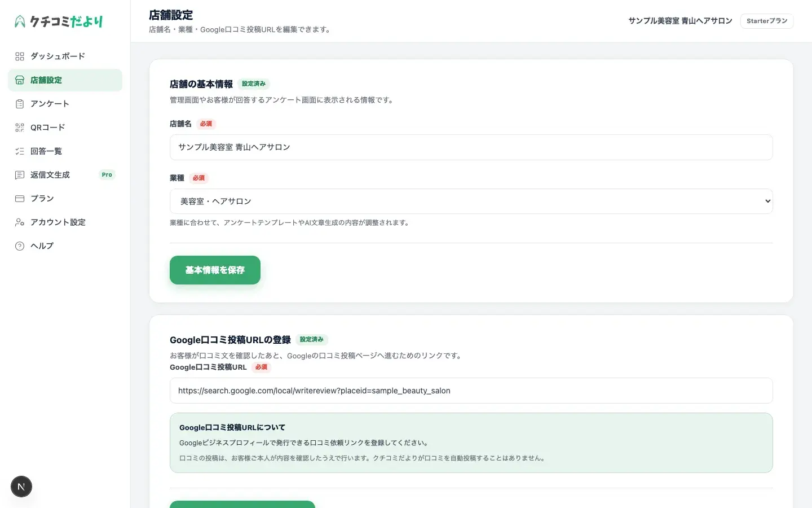Click the クチコミだより logo icon
Screen dimensions: 812x508
click(x=20, y=21)
